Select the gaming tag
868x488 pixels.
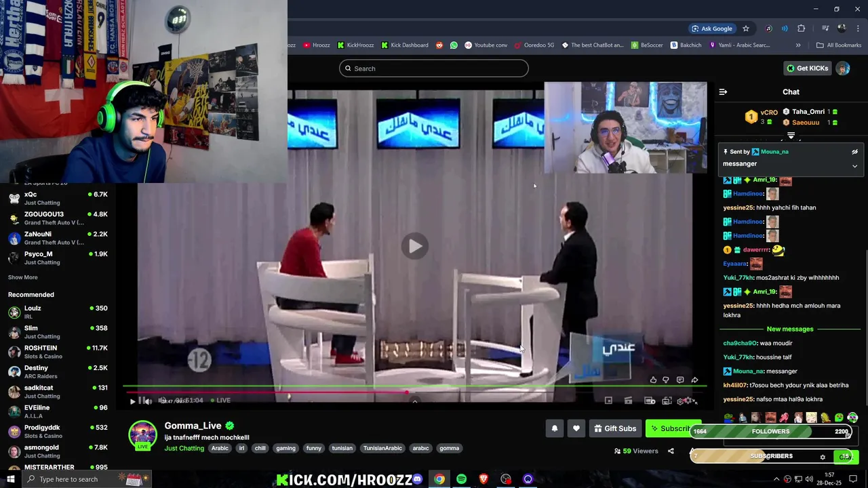(x=285, y=448)
